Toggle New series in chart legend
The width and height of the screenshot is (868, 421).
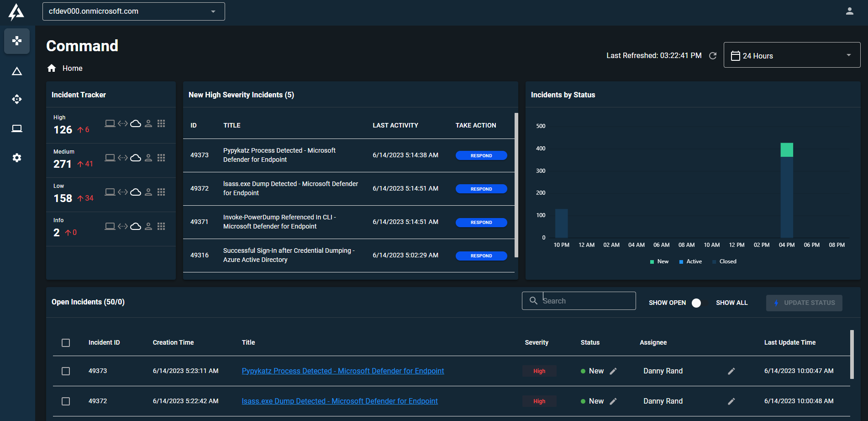coord(659,261)
